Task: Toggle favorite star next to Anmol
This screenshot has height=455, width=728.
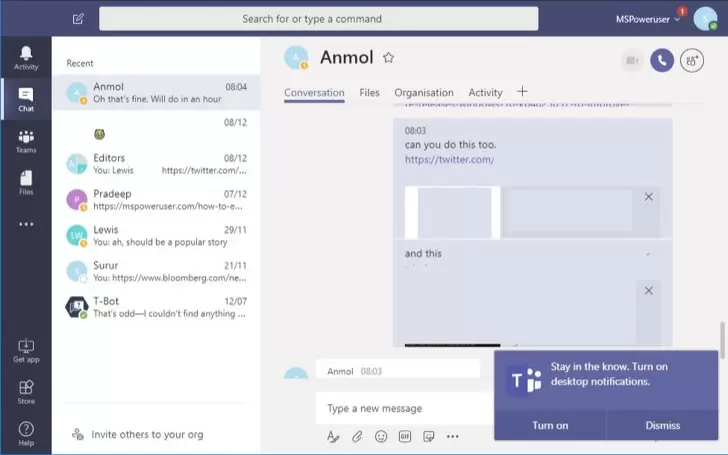Action: click(389, 58)
